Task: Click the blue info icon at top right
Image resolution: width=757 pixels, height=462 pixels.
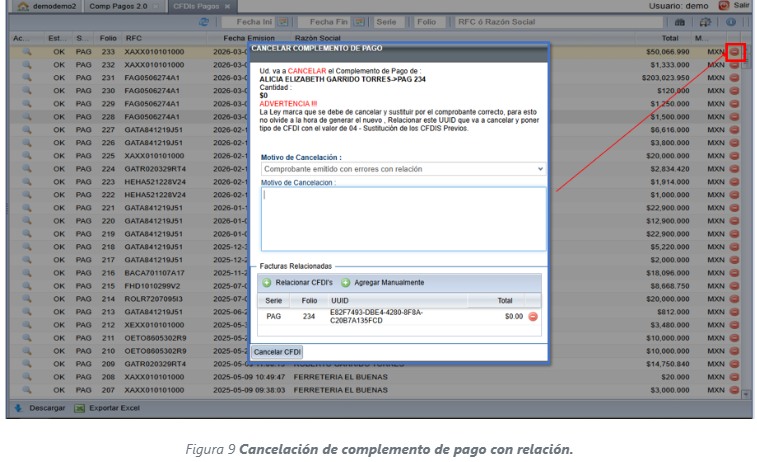Action: coord(731,21)
